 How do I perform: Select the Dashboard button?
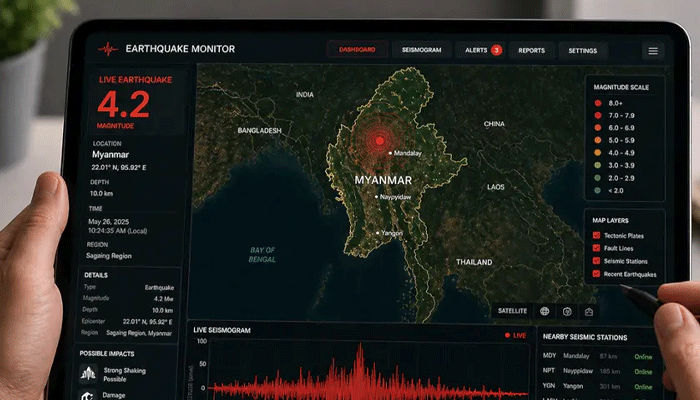tap(357, 50)
